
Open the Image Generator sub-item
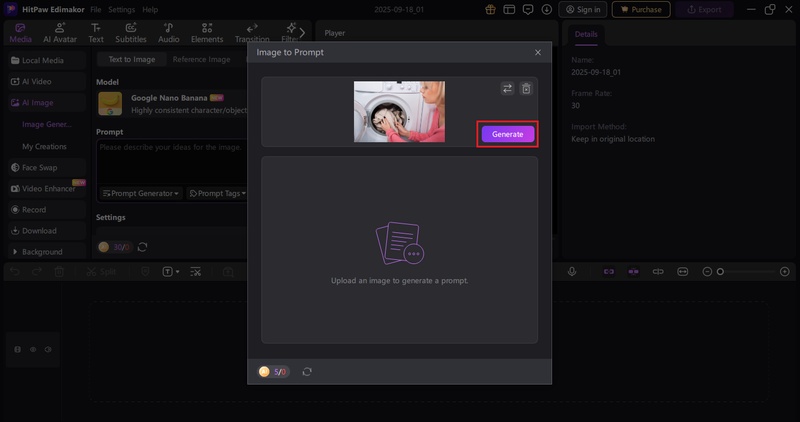click(x=46, y=125)
